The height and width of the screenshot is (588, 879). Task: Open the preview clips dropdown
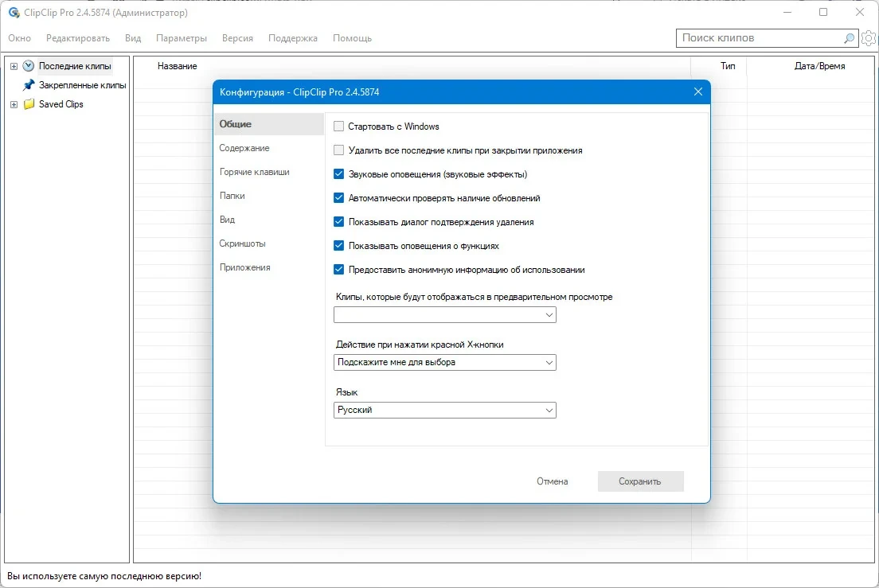click(x=444, y=315)
